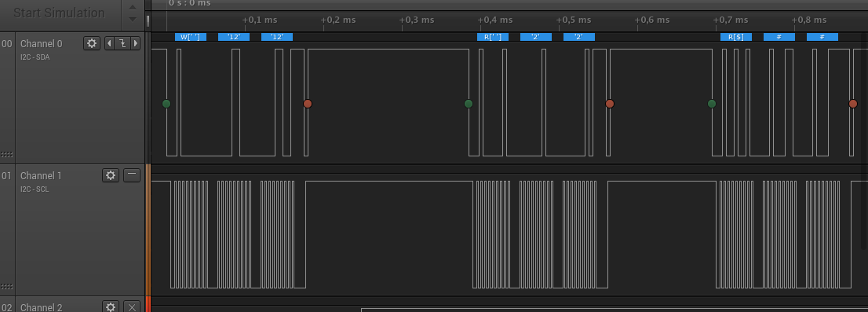Select the # bubble right after R[$]
The width and height of the screenshot is (868, 312).
pyautogui.click(x=779, y=37)
